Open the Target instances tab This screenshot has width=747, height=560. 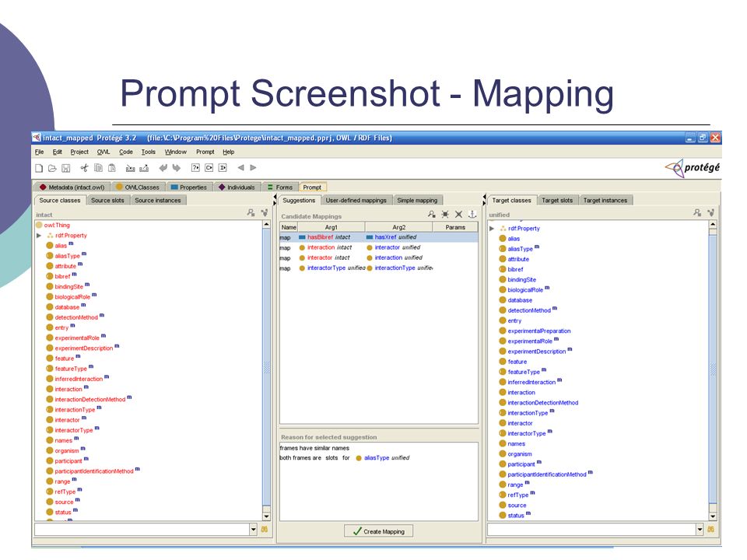[605, 201]
